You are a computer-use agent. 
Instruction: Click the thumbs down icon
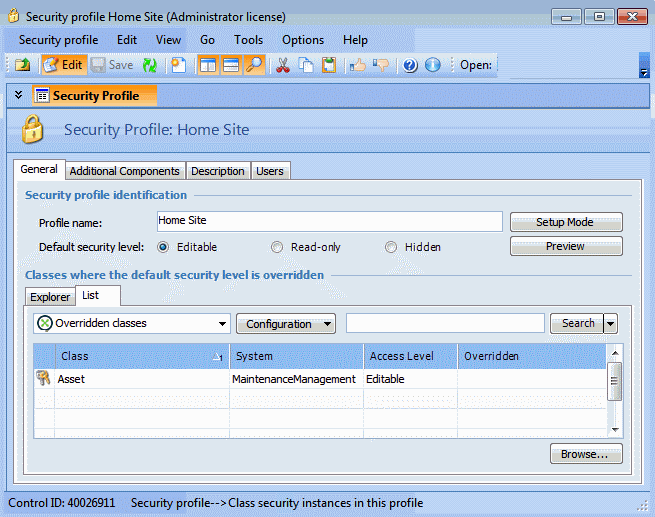click(x=380, y=65)
